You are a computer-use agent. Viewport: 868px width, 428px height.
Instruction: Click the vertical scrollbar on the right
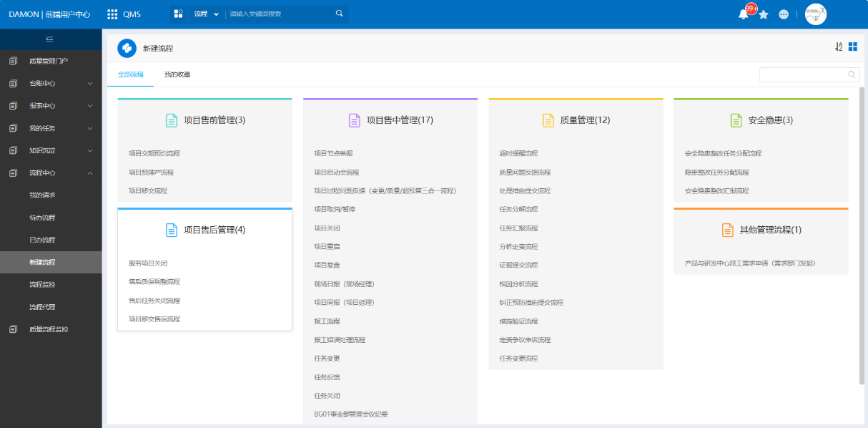click(x=862, y=236)
